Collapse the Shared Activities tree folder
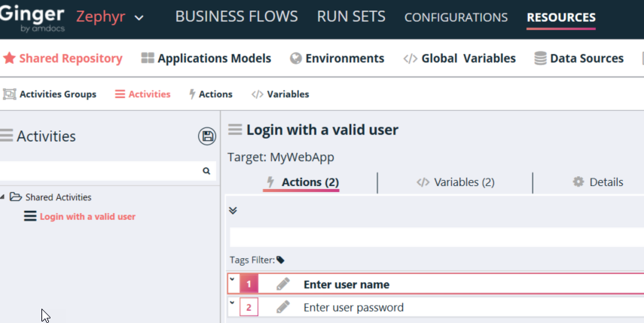Viewport: 644px width, 323px height. pos(4,197)
